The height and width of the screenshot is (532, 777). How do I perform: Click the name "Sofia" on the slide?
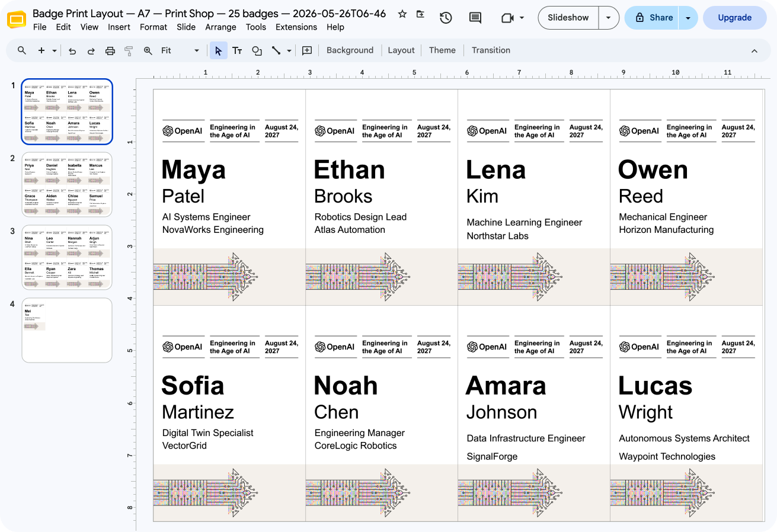tap(193, 386)
